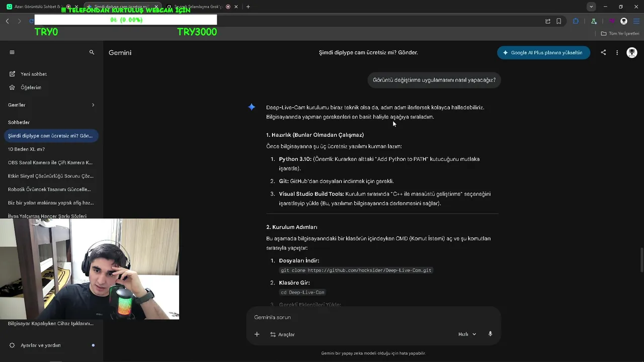644x362 pixels.
Task: Open the Chrome Labs flask icon
Action: point(594,21)
